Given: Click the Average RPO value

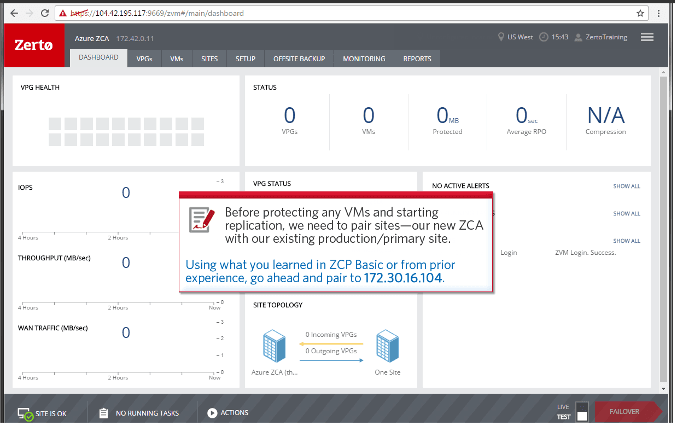Looking at the screenshot, I should coord(526,115).
